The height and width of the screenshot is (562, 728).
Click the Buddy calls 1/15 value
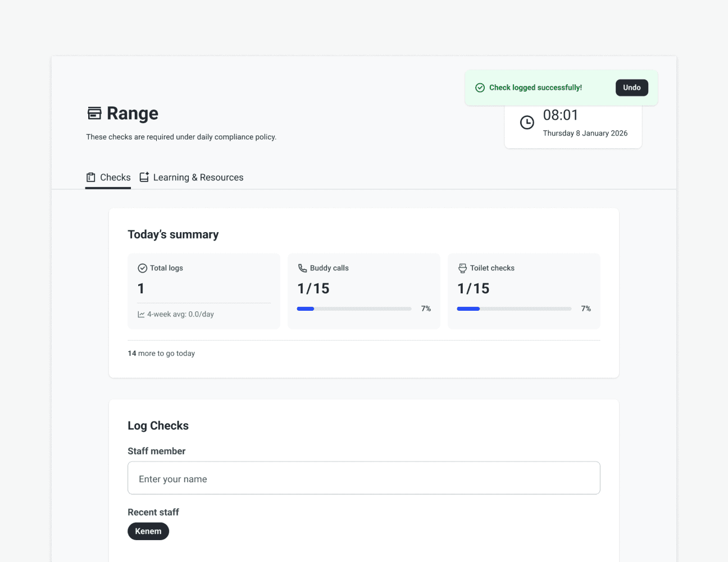pos(313,288)
